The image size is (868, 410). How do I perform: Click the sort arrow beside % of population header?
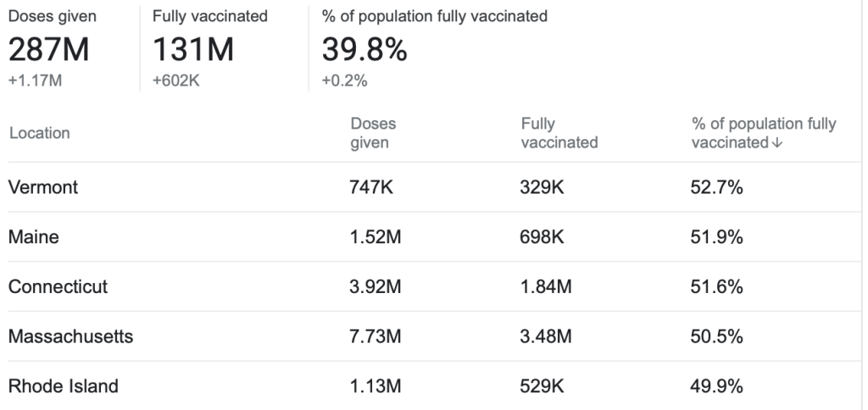pos(778,143)
